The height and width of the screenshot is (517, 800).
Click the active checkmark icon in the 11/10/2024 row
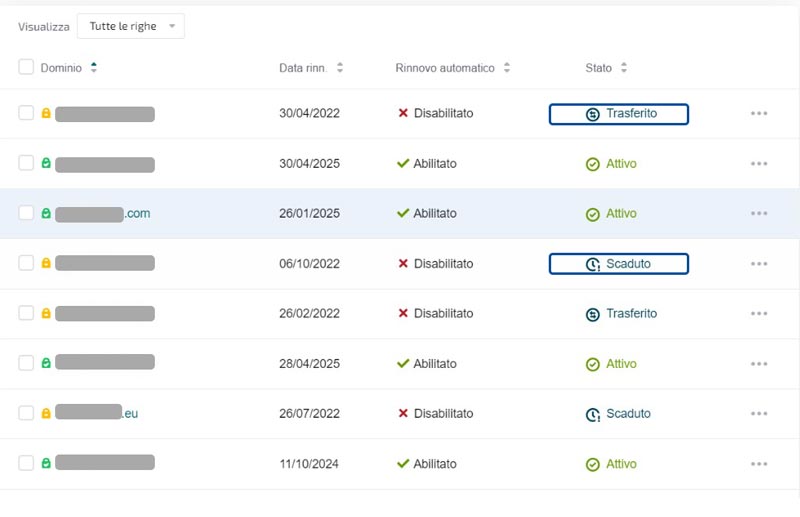pyautogui.click(x=592, y=465)
